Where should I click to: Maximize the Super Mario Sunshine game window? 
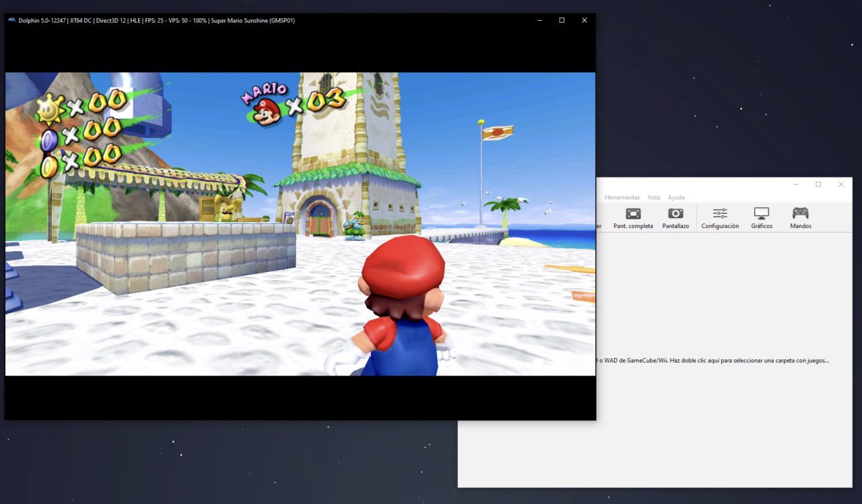coord(562,20)
